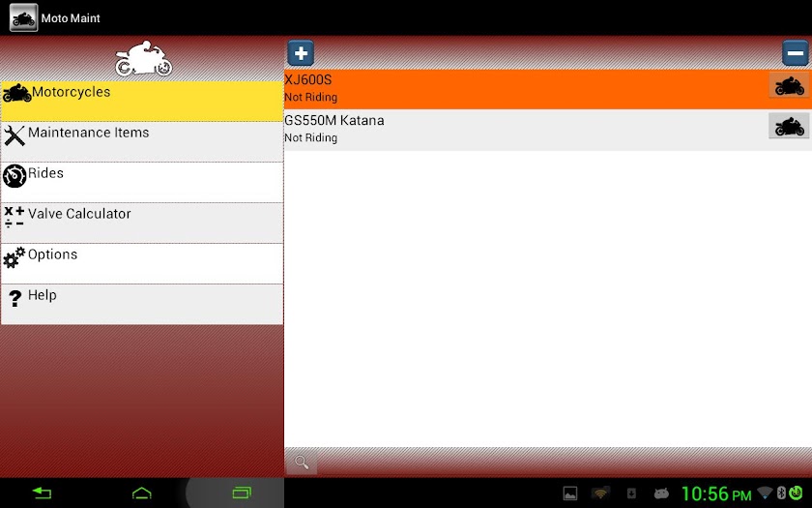Viewport: 812px width, 508px height.
Task: Tap the white motorcycle rider logo
Action: click(143, 59)
